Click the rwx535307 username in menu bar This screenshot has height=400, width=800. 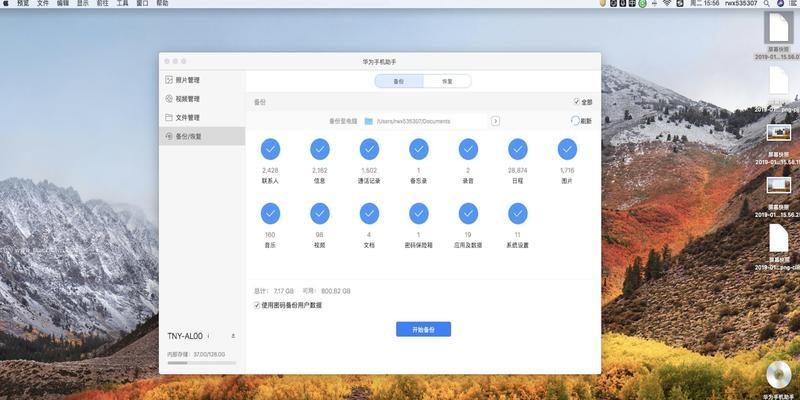741,3
